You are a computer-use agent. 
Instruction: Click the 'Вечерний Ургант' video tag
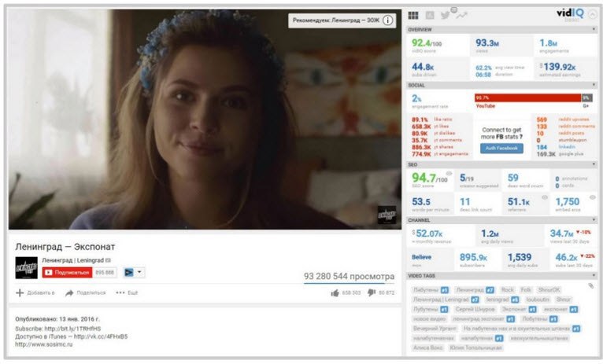tap(435, 329)
